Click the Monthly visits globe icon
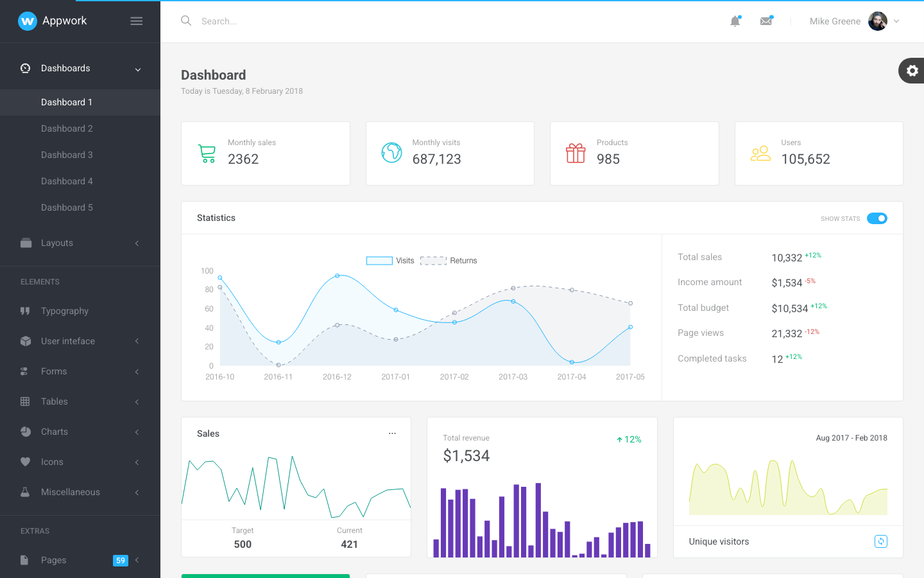The height and width of the screenshot is (578, 924). pyautogui.click(x=391, y=153)
